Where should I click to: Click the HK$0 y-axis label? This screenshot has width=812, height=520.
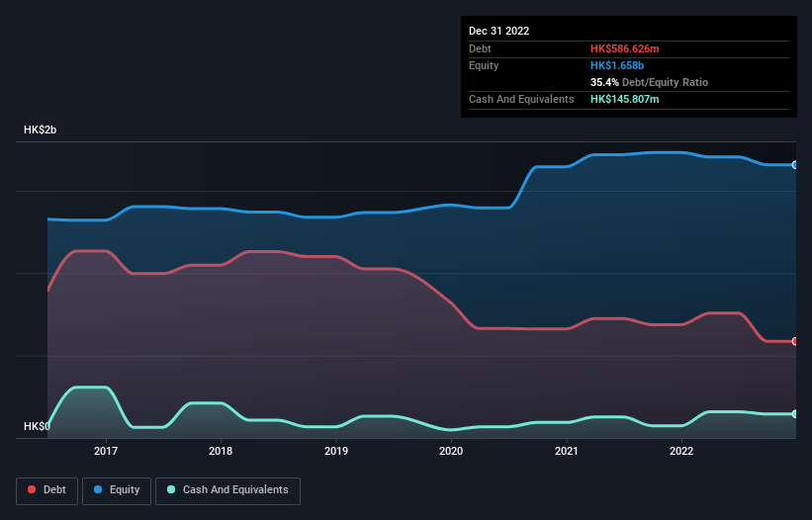pos(37,426)
